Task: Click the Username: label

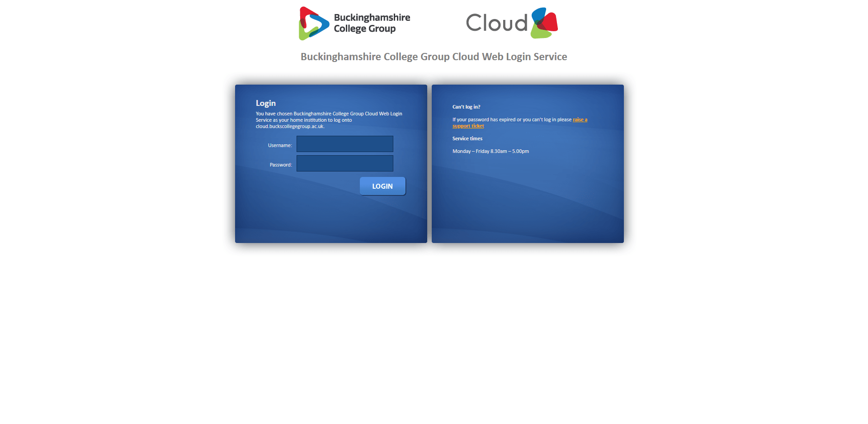Action: pos(280,145)
